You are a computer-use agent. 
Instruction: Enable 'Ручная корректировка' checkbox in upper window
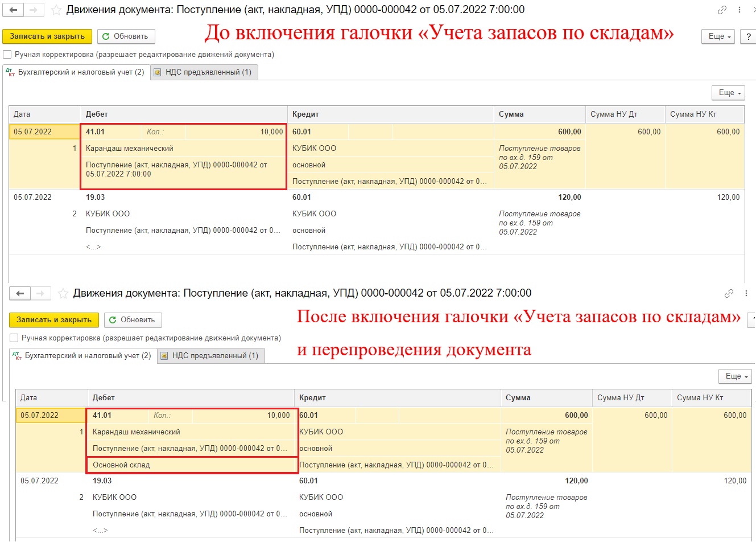pyautogui.click(x=7, y=55)
